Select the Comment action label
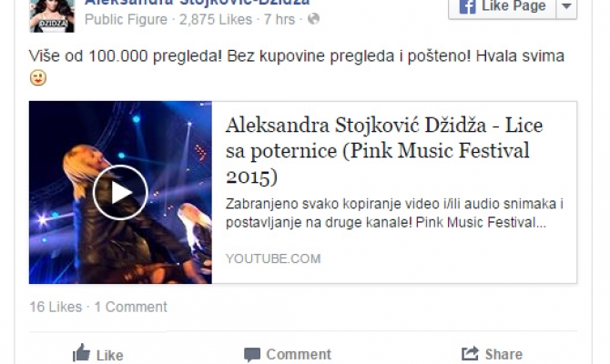The width and height of the screenshot is (610, 364). tap(299, 354)
